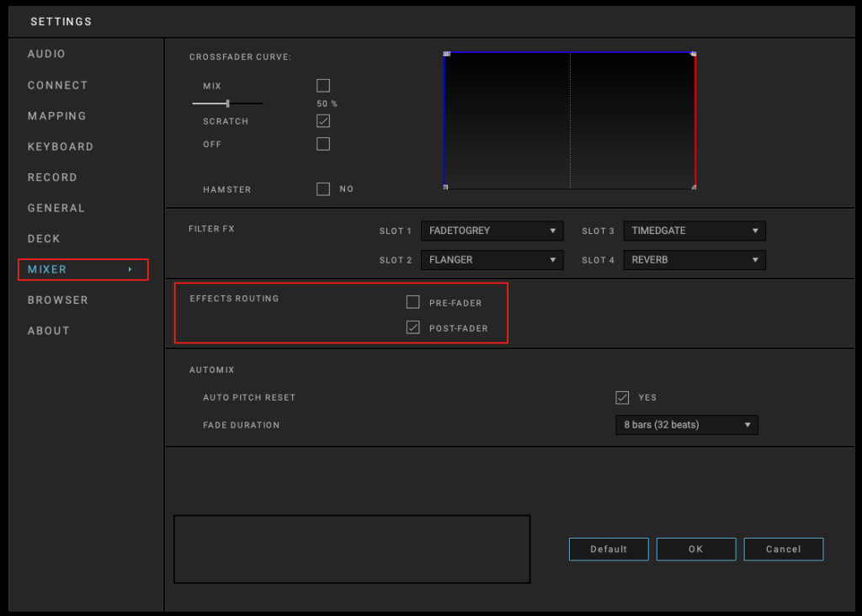Open Slot 1 FADETOGREY effect dropdown
Screen dimensions: 862x616
point(492,231)
